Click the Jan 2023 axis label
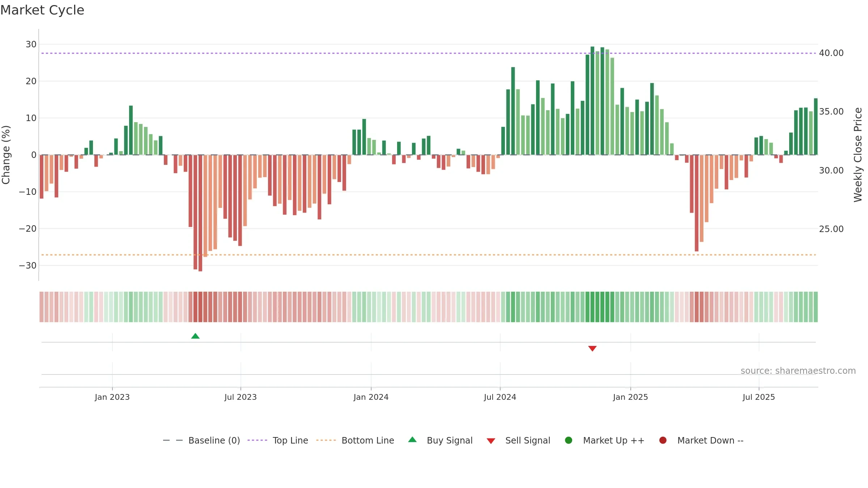The width and height of the screenshot is (868, 488). click(112, 397)
